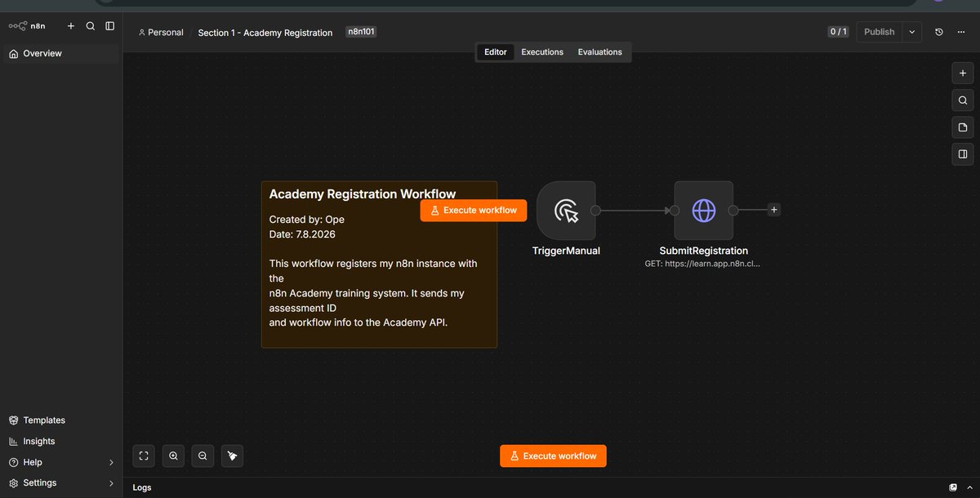Image resolution: width=980 pixels, height=498 pixels.
Task: Click the n8n logo in the sidebar
Action: coord(27,26)
